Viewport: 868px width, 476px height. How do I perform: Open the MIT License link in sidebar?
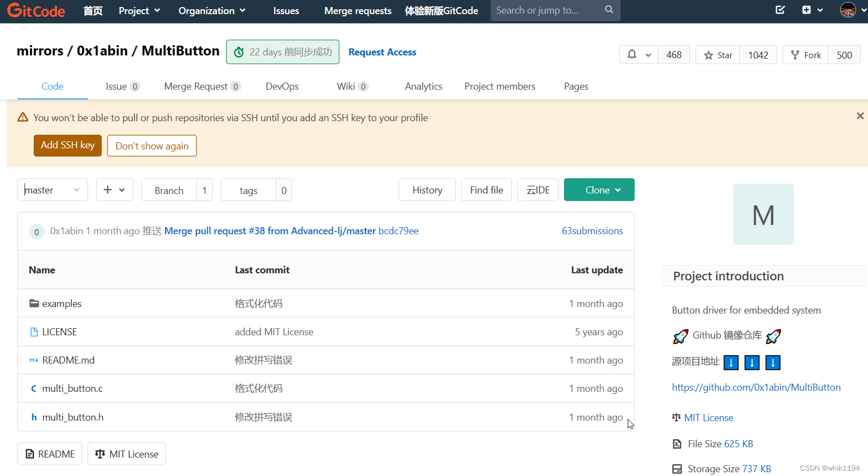[708, 418]
